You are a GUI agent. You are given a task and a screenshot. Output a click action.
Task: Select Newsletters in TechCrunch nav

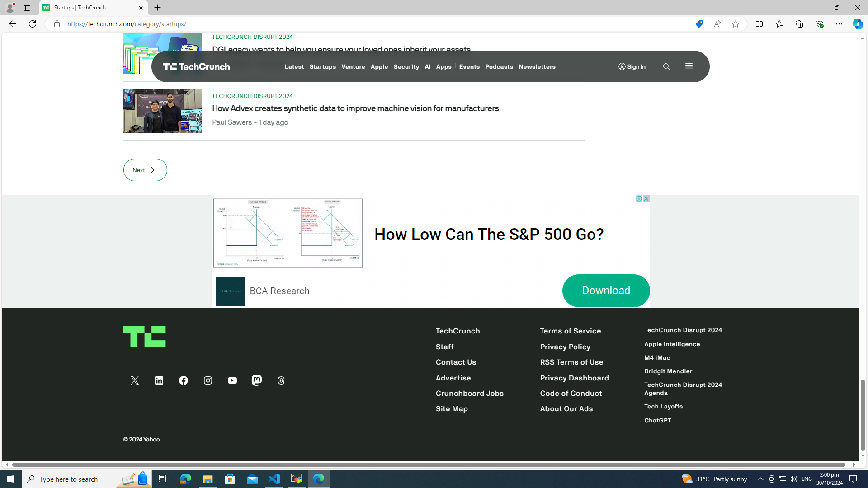pos(537,66)
